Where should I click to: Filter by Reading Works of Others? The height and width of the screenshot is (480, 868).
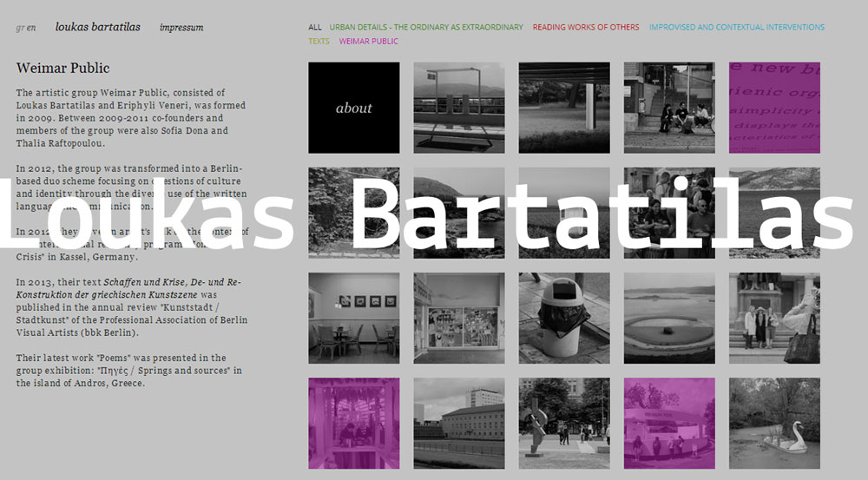pyautogui.click(x=586, y=27)
